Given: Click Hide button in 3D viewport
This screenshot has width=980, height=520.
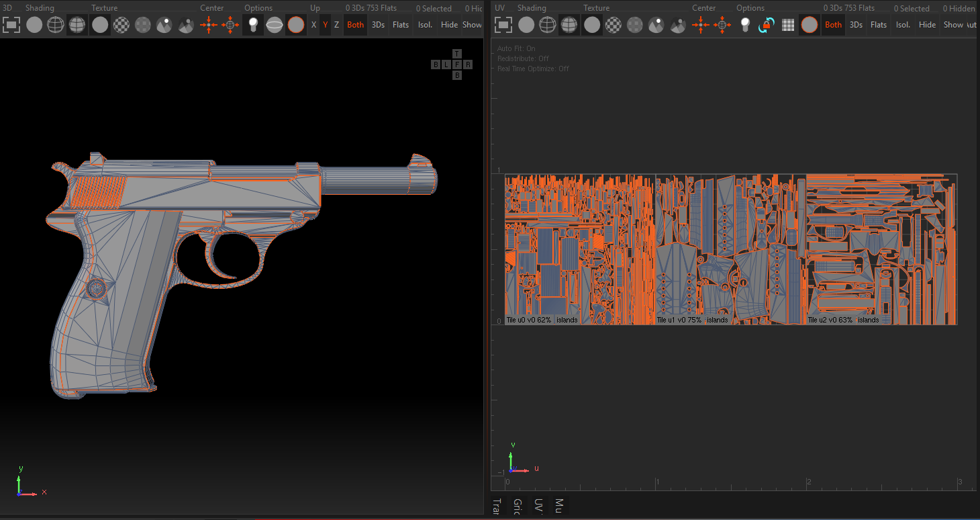Looking at the screenshot, I should point(449,25).
